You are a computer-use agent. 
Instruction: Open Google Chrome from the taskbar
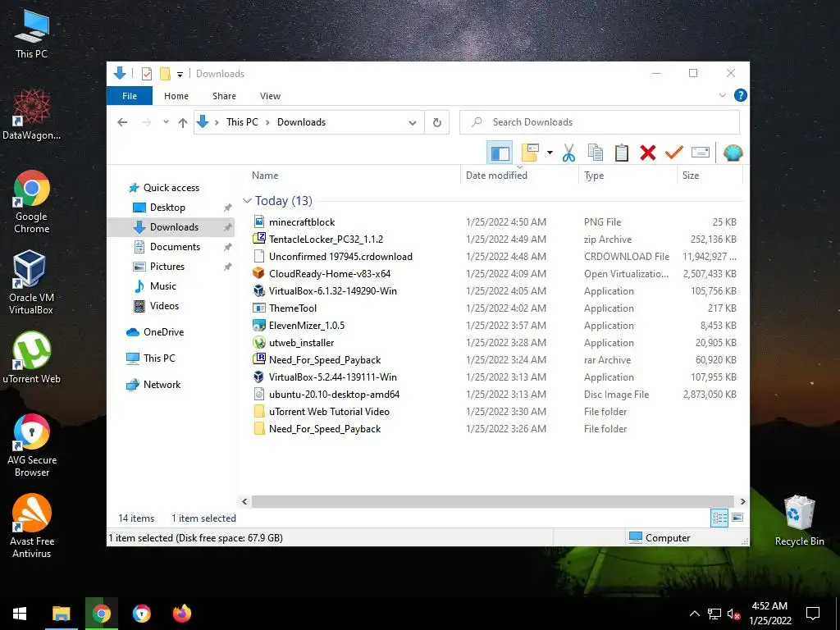101,614
